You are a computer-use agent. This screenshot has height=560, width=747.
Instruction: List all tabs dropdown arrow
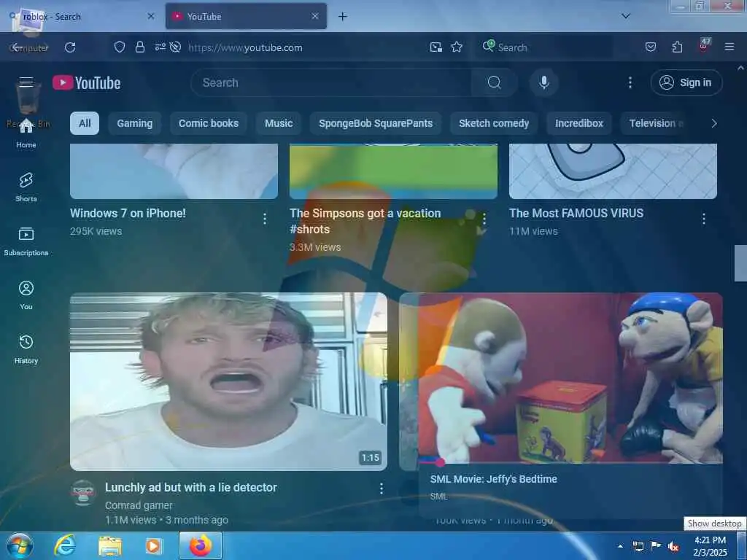pyautogui.click(x=625, y=16)
